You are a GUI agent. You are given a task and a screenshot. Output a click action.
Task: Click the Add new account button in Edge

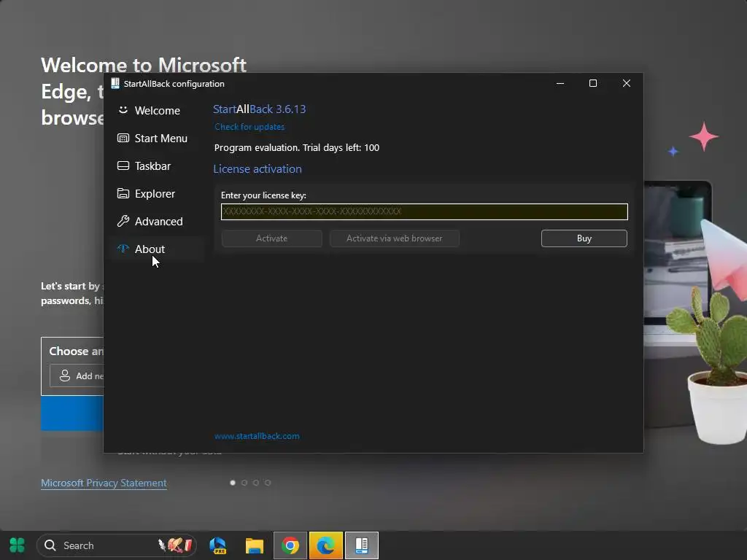[x=77, y=376]
